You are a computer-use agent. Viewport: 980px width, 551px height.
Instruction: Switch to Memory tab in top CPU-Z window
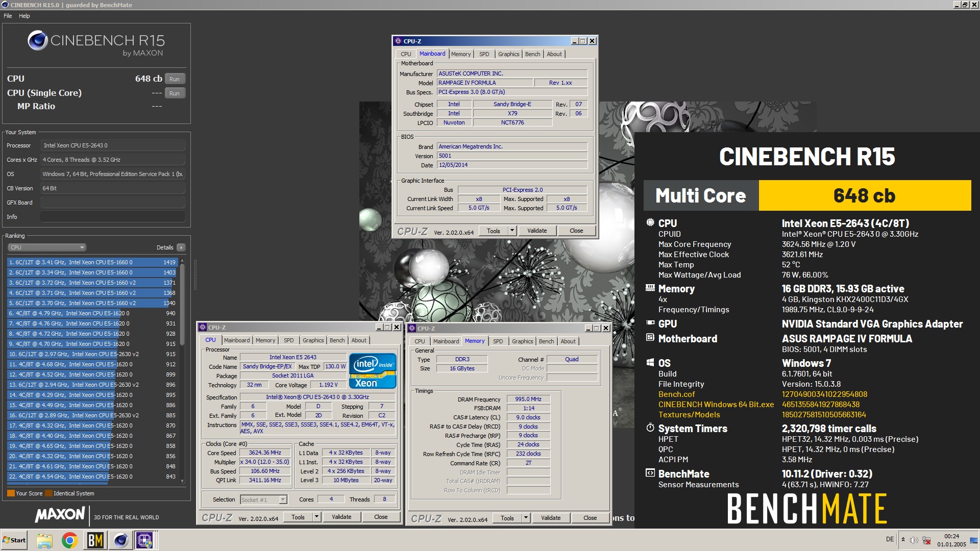[461, 54]
